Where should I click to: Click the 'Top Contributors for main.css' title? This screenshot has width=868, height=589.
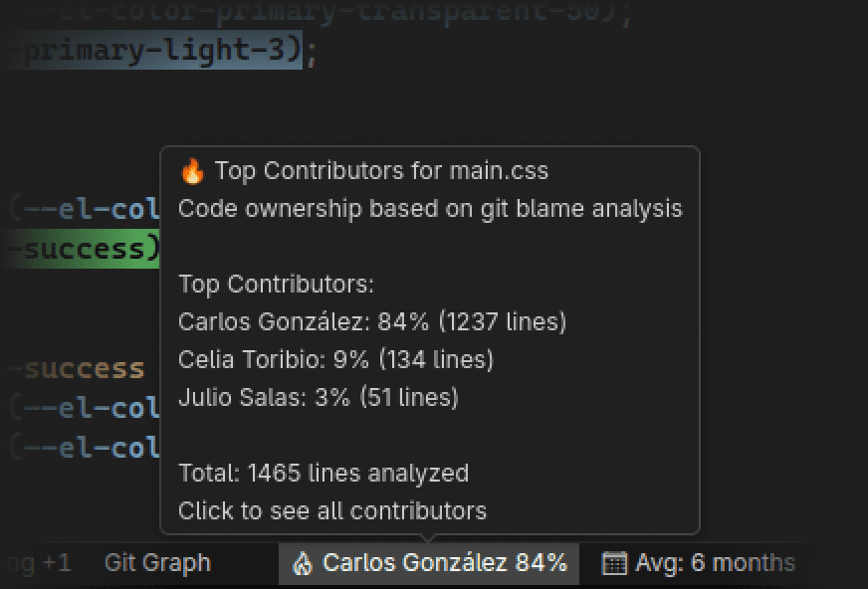click(381, 171)
